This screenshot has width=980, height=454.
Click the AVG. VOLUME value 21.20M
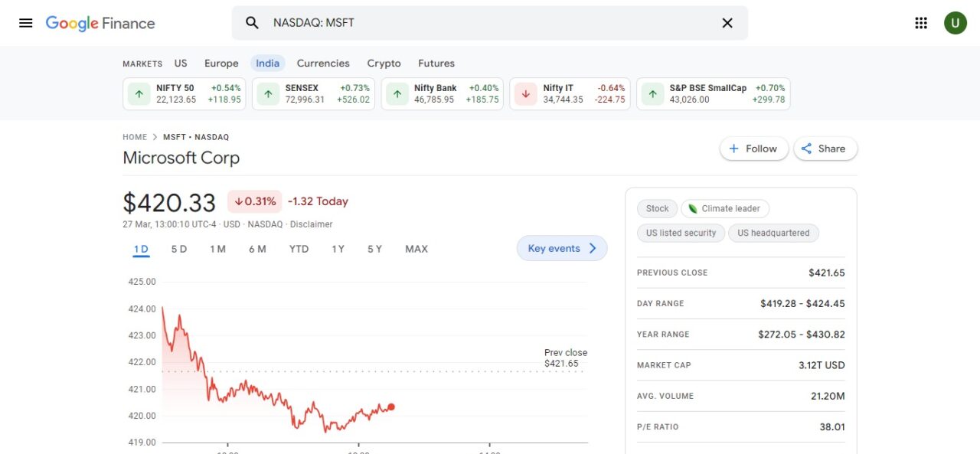pos(828,396)
